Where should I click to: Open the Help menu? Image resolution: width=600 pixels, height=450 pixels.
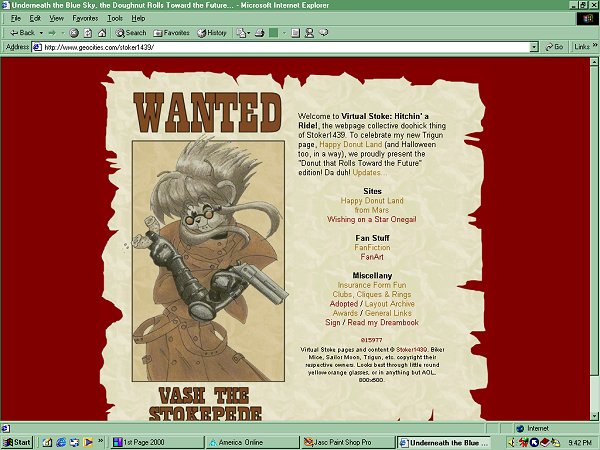(x=138, y=18)
